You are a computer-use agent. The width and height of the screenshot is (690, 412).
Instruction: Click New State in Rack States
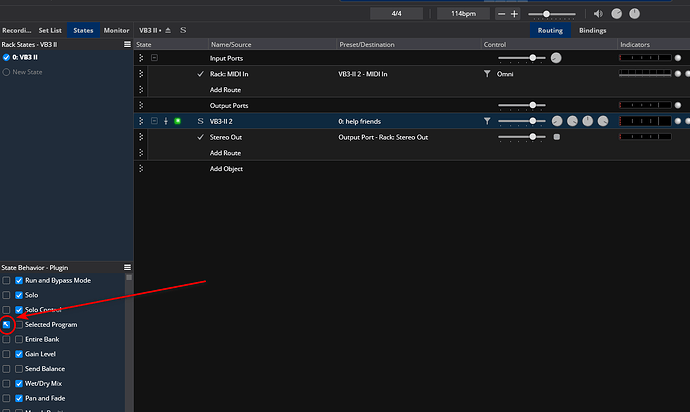[27, 72]
